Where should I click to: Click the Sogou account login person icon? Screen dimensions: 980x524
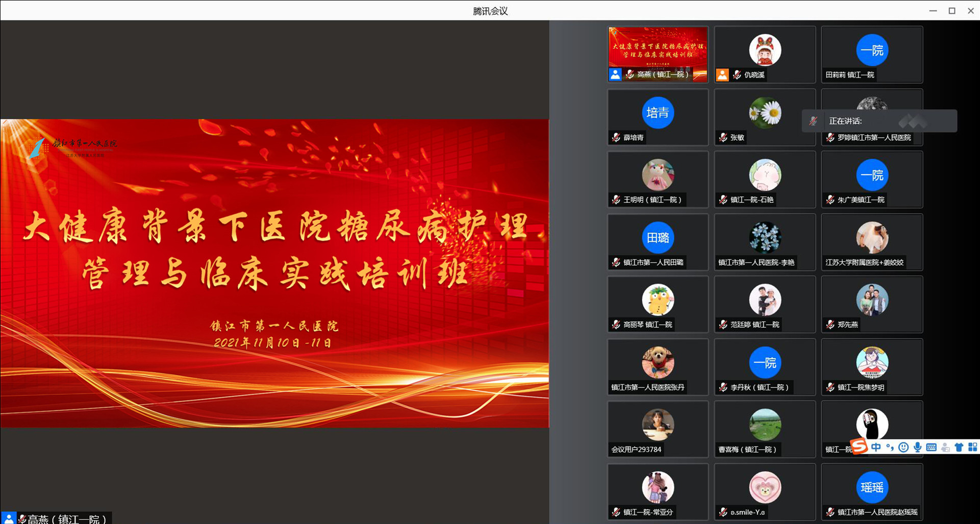[x=945, y=448]
